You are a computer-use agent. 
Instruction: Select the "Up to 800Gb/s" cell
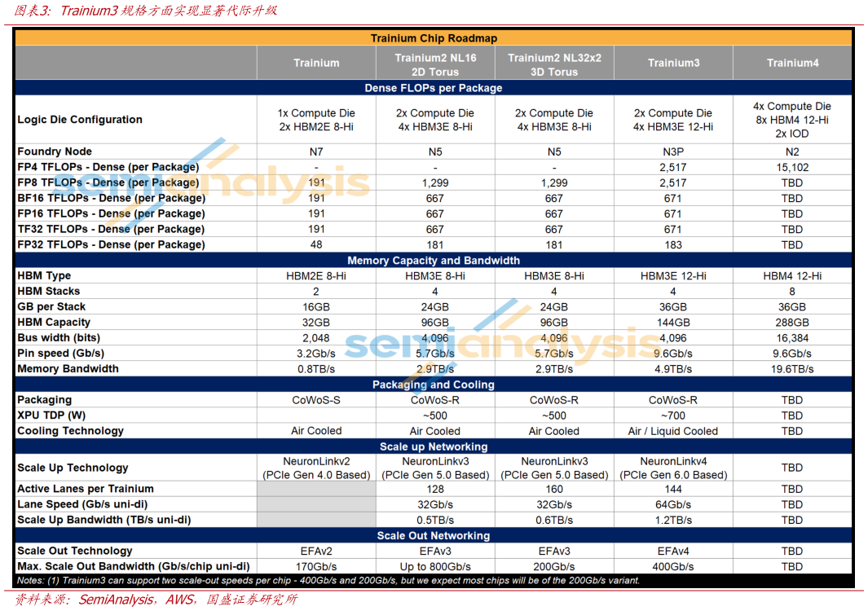pyautogui.click(x=435, y=566)
